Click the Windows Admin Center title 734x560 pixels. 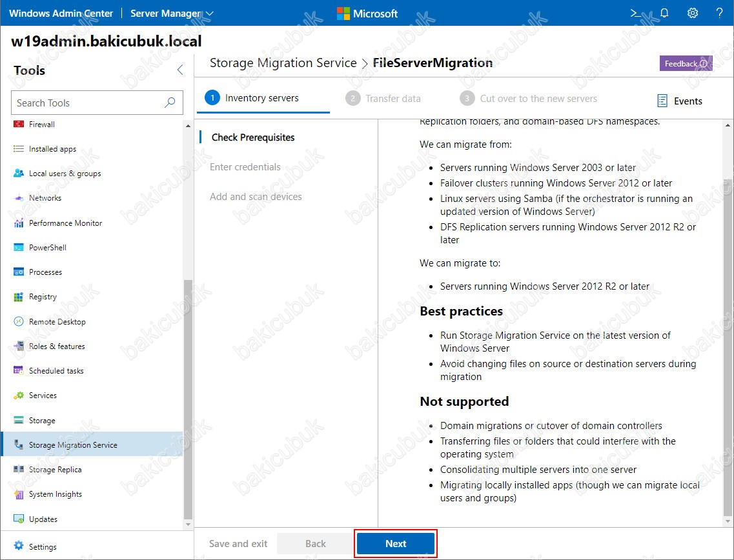pos(61,14)
